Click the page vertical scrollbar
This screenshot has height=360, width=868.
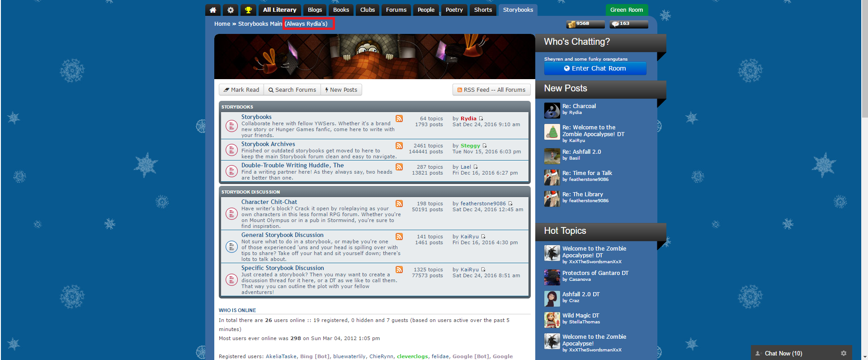pyautogui.click(x=864, y=180)
